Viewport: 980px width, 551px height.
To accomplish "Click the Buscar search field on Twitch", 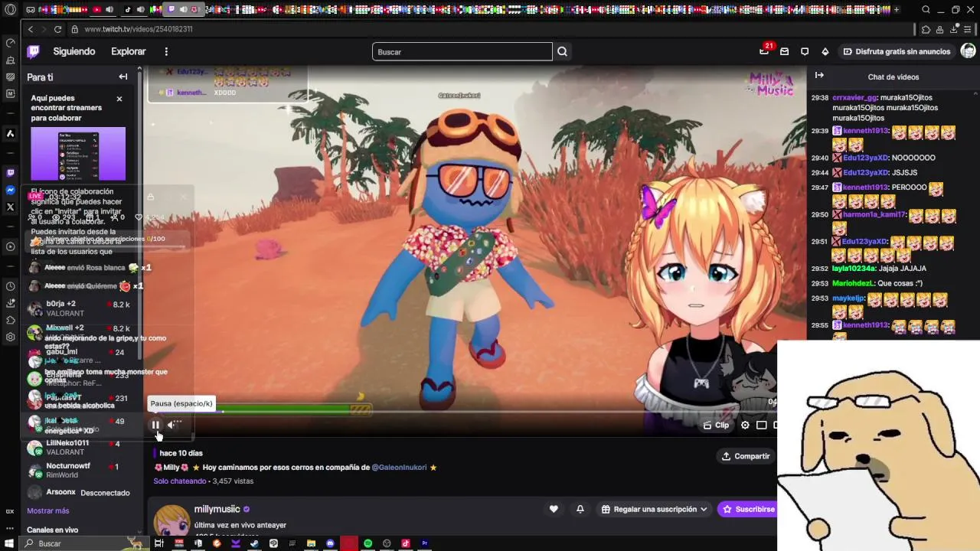I will pos(462,51).
